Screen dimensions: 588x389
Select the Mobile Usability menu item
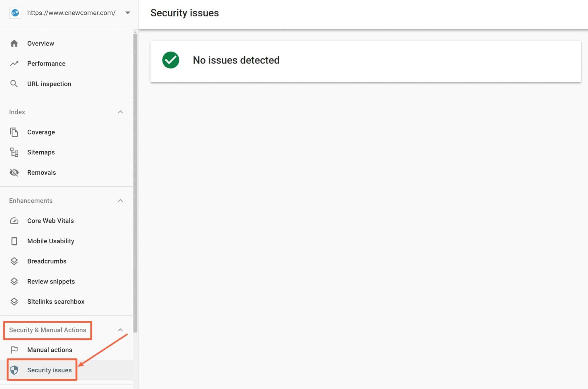50,241
